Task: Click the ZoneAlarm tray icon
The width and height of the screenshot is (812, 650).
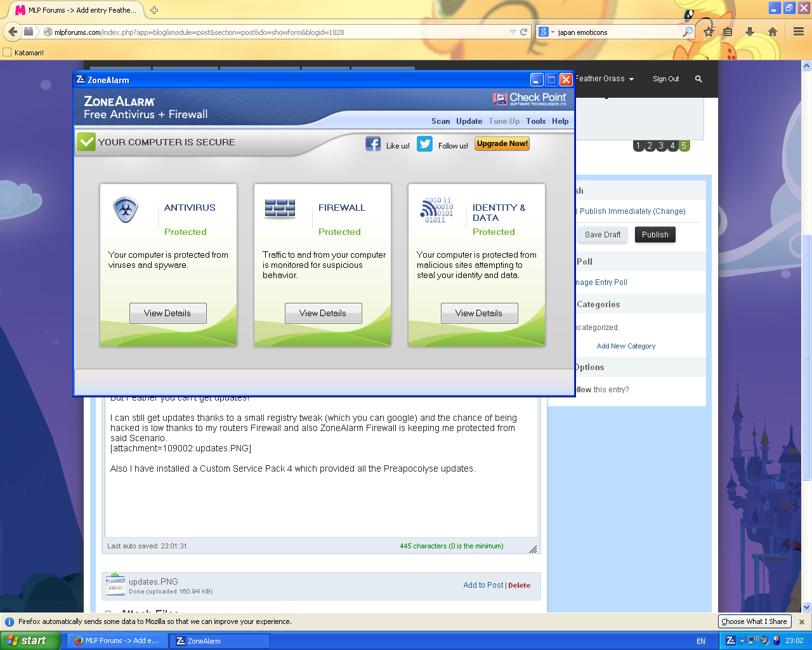Action: pos(730,640)
